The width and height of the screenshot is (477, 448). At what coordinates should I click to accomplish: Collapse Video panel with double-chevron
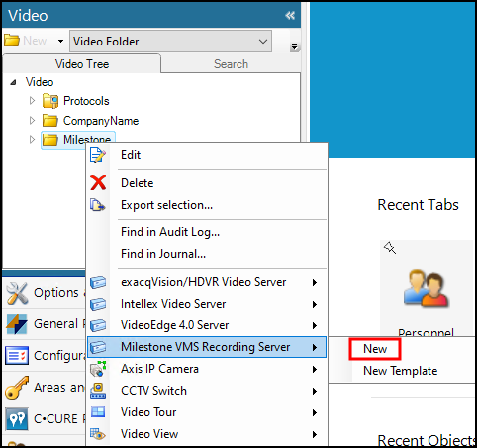tap(290, 15)
